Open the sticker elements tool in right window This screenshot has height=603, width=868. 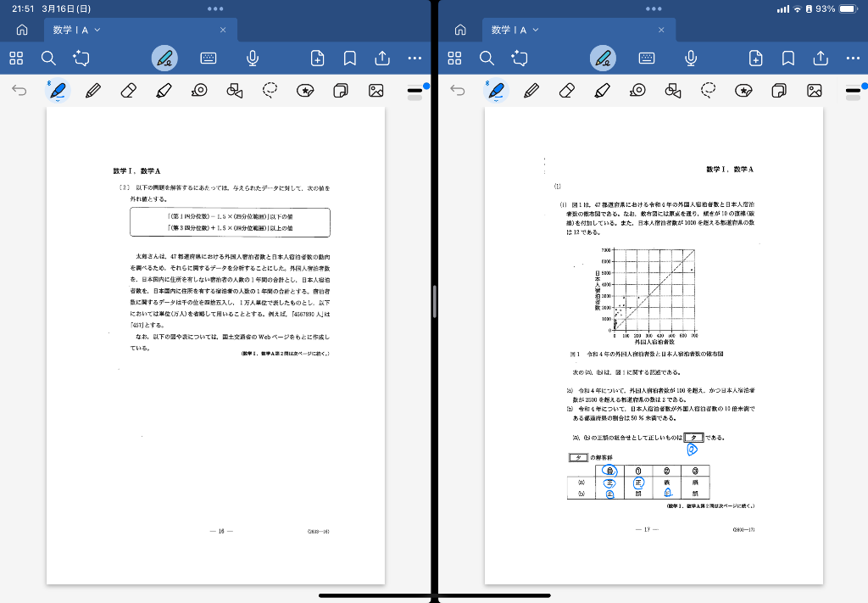(743, 91)
